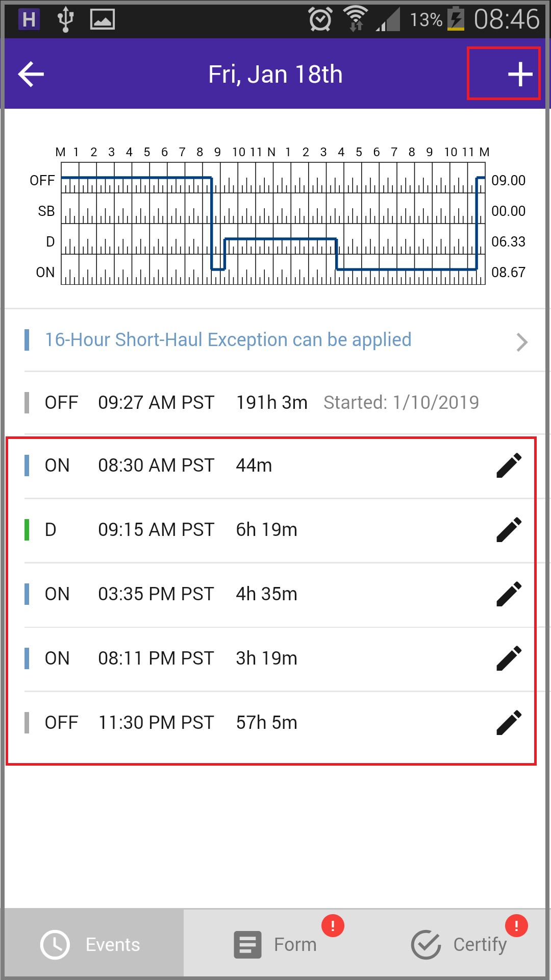This screenshot has height=980, width=551.
Task: Edit the ON 08:30 AM event
Action: tap(509, 465)
